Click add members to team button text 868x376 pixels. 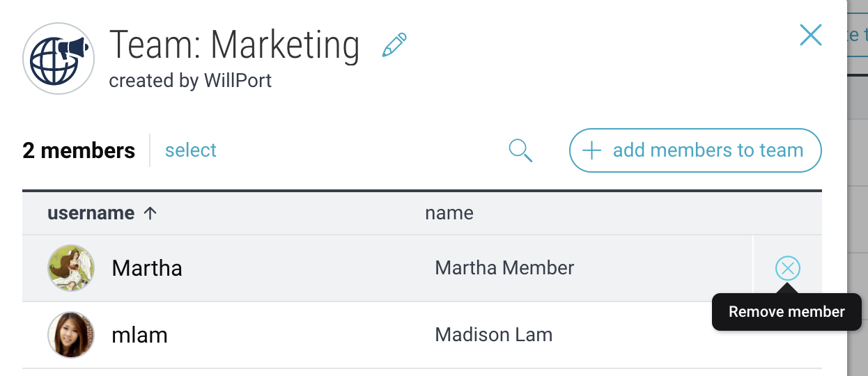pos(708,150)
